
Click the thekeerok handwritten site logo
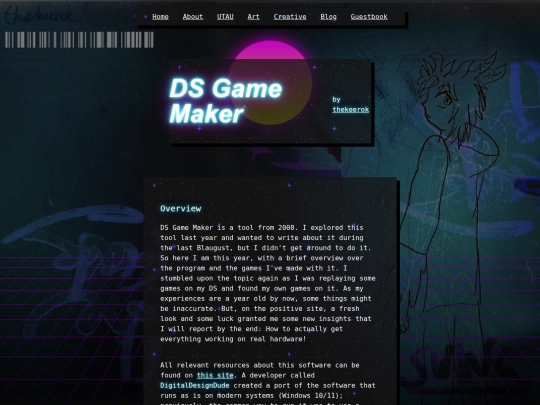click(x=40, y=15)
